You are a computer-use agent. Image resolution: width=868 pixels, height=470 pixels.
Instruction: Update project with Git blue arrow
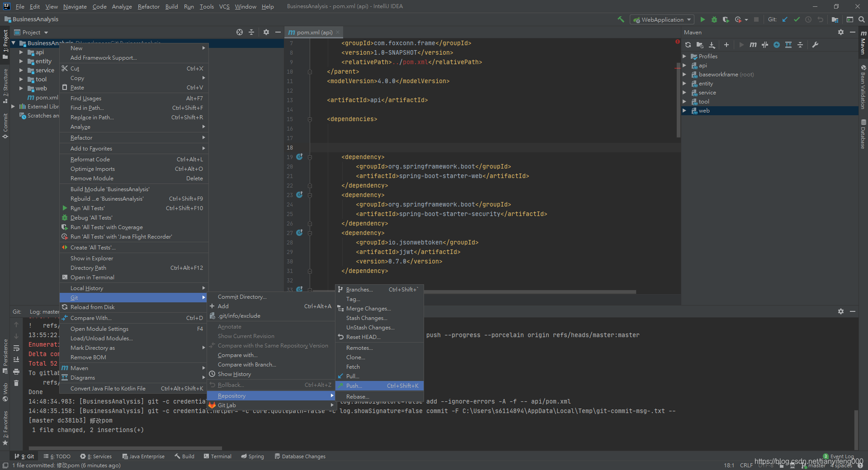pos(785,19)
